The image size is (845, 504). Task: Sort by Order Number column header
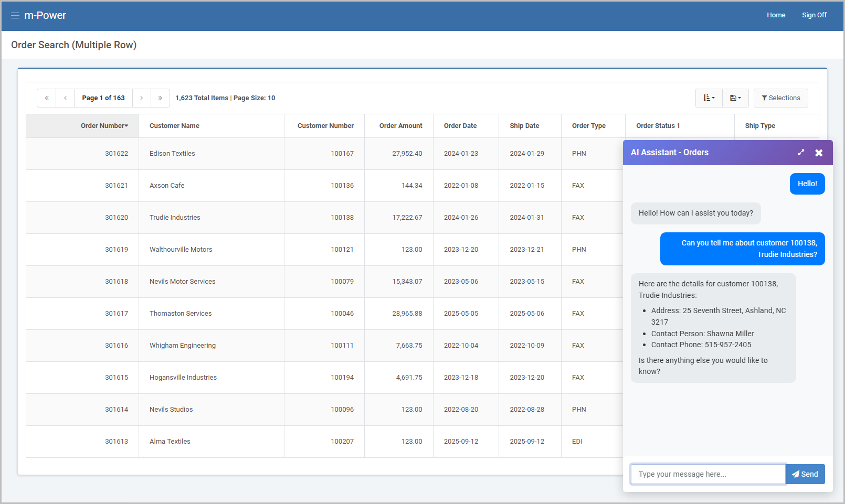[x=104, y=126]
